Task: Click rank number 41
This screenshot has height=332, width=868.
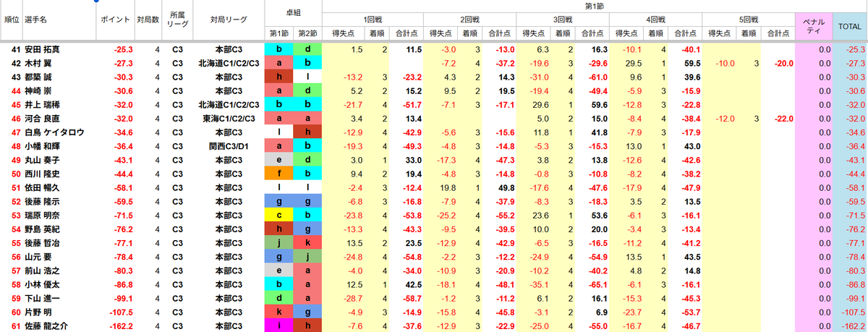Action: coord(14,49)
